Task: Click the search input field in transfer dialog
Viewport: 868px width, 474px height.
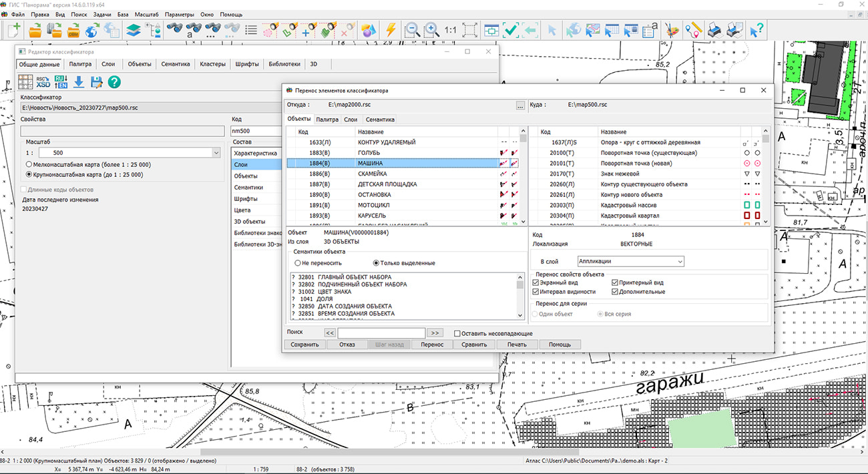Action: click(381, 333)
